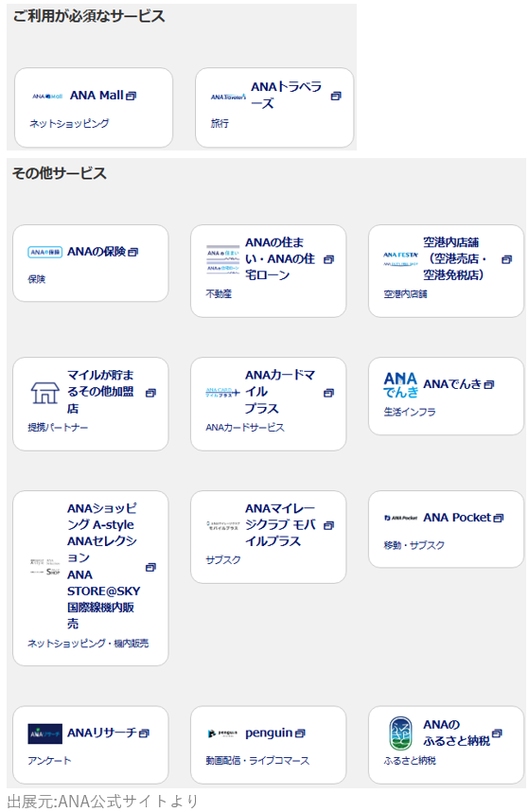Click external-link icon beside ANA STORE@SKY
Viewport: 529px width, 812px height.
[150, 567]
